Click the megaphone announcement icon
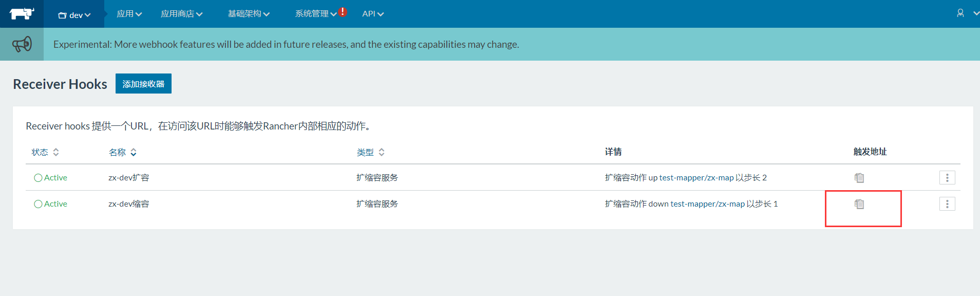 (22, 44)
